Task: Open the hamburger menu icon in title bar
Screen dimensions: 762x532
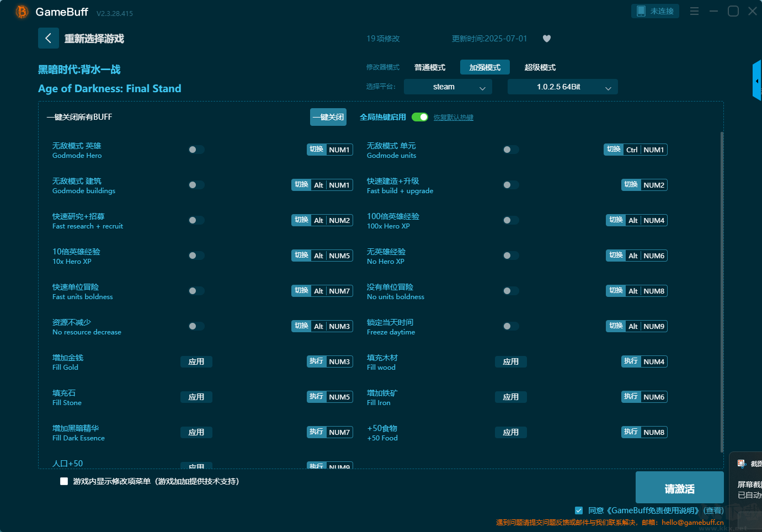Action: (x=694, y=11)
